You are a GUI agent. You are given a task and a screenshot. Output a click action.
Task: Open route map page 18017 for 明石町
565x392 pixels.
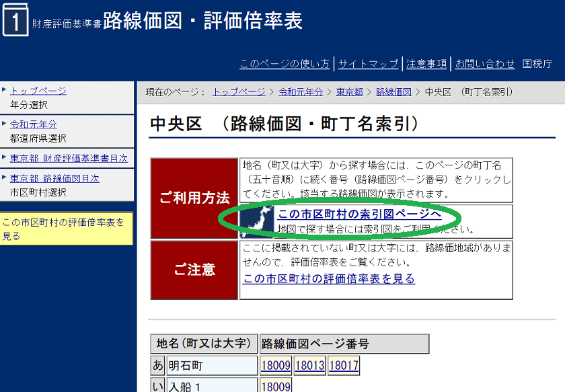[344, 366]
